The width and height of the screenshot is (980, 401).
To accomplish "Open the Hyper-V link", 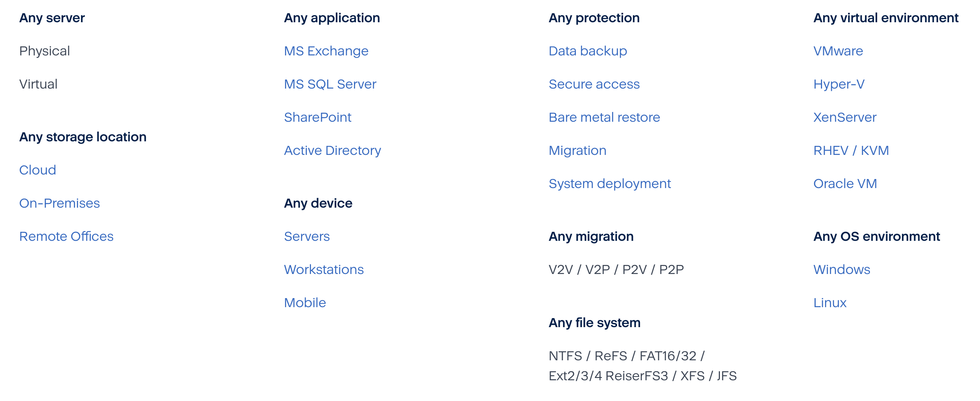I will (x=839, y=84).
